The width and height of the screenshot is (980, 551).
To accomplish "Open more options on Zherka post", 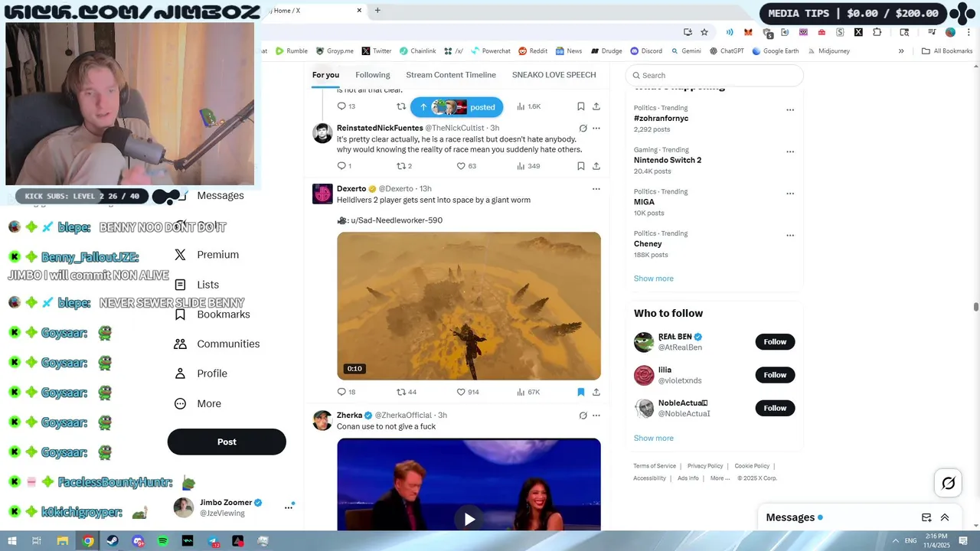I will pyautogui.click(x=596, y=416).
